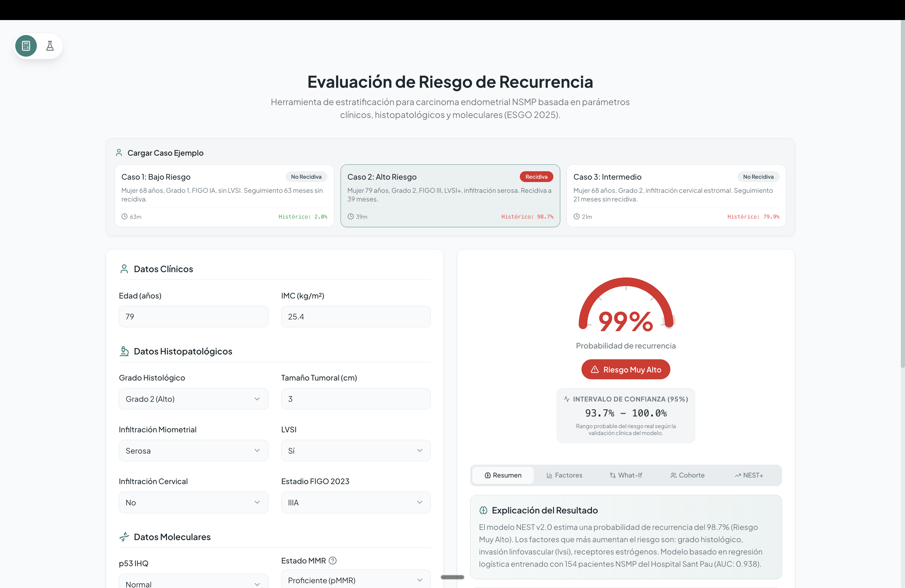
Task: Switch to the lab flask icon
Action: [50, 46]
